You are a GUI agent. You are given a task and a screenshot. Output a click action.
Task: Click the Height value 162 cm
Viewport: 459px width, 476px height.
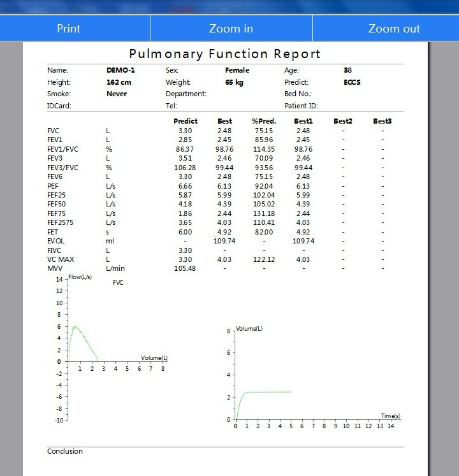(119, 82)
